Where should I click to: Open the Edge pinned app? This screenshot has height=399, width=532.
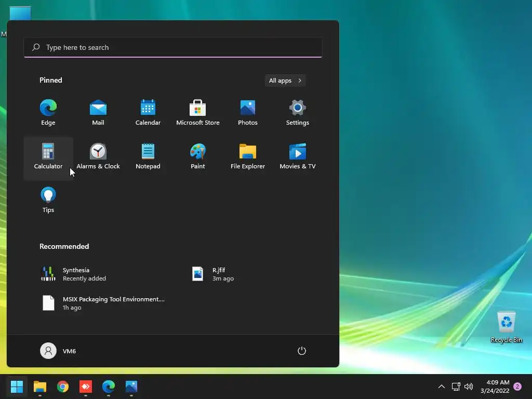48,113
